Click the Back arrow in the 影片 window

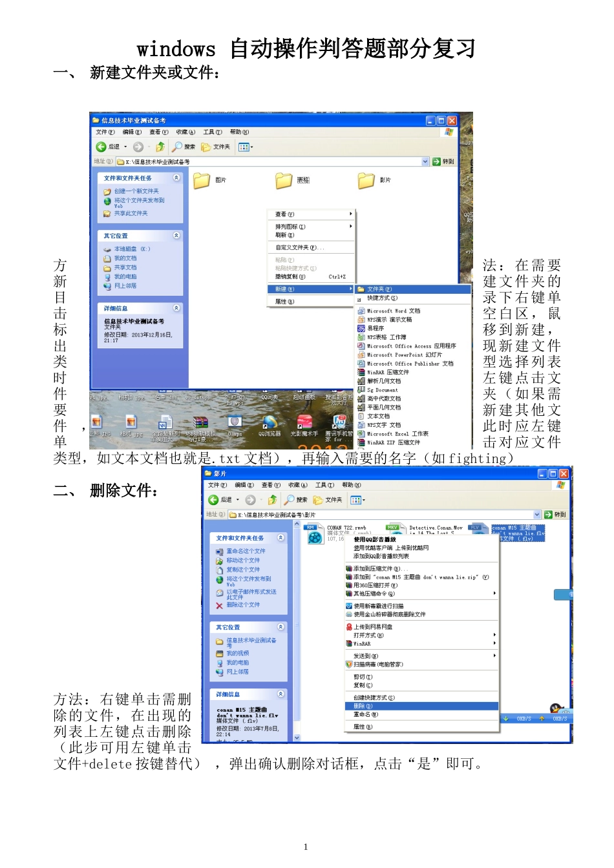pyautogui.click(x=213, y=500)
